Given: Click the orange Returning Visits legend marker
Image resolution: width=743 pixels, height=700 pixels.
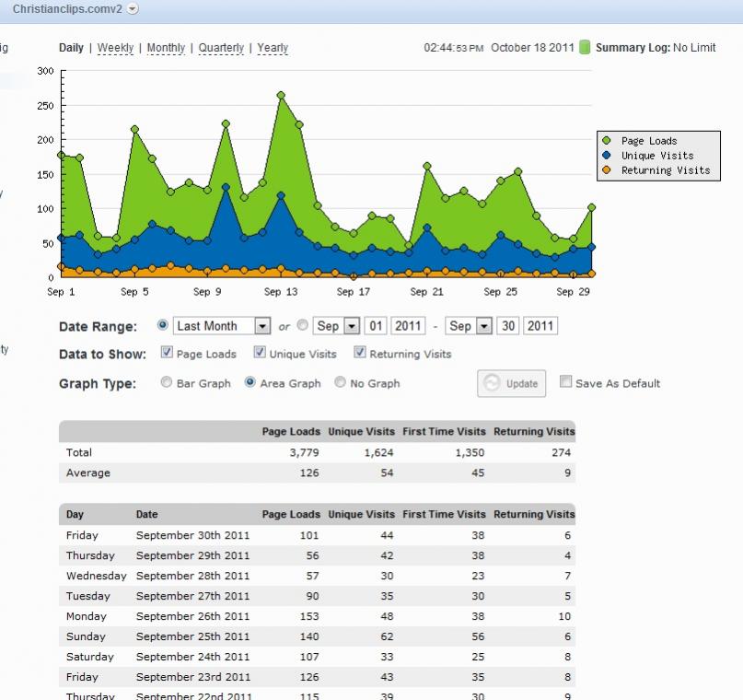Looking at the screenshot, I should point(607,170).
